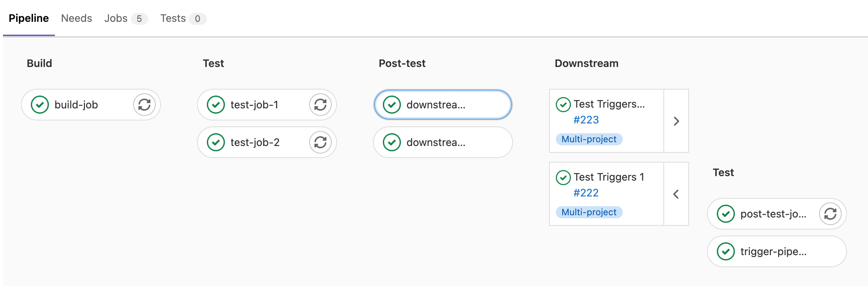Click trigger-pipe... job status icon

click(x=725, y=251)
